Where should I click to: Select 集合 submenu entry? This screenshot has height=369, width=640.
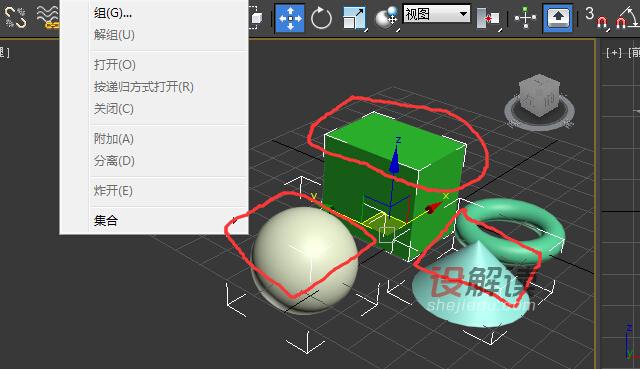click(106, 221)
